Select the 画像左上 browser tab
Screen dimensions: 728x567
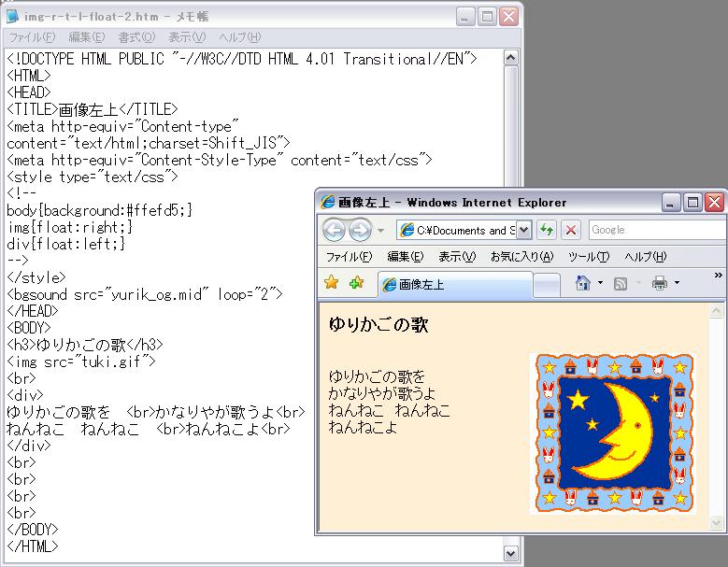click(x=455, y=284)
